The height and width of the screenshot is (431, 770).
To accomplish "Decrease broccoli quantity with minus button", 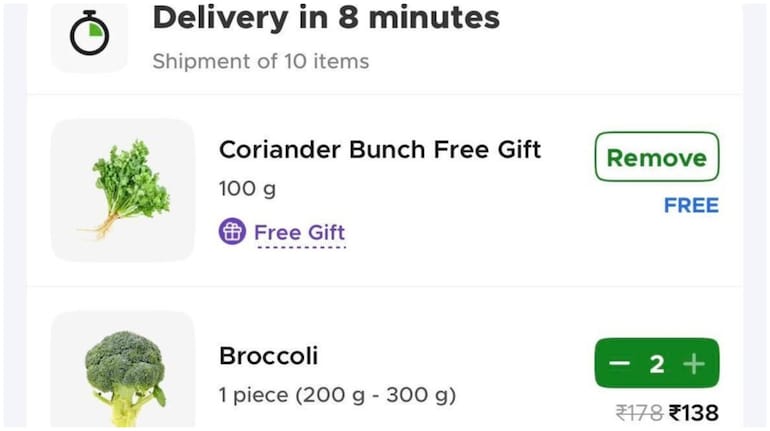I will coord(620,364).
